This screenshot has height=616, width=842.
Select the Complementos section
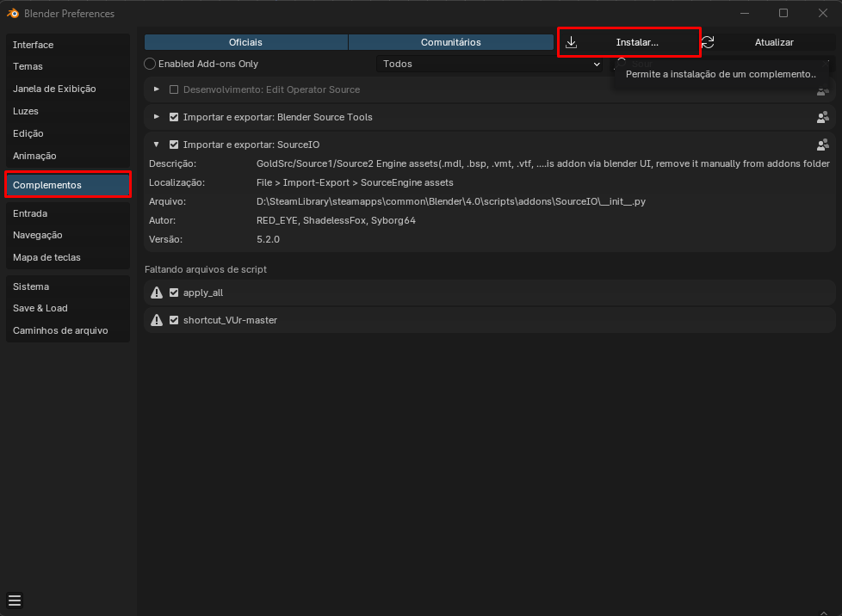point(68,185)
